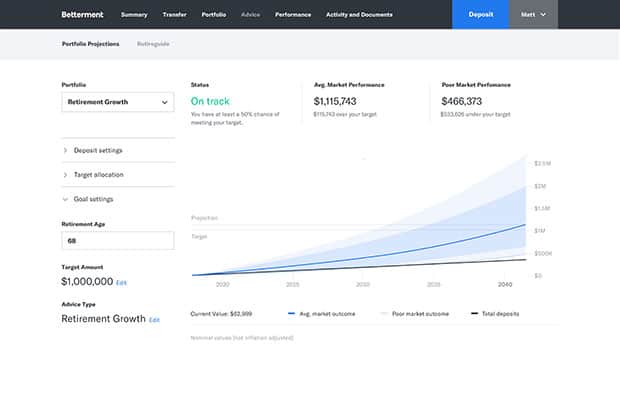Click the Avg. market outcome legend marker
The image size is (620, 398).
tap(291, 313)
